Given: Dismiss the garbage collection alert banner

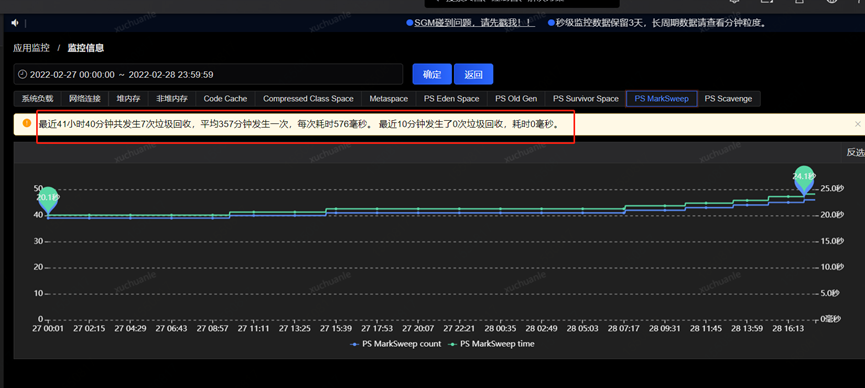Looking at the screenshot, I should 857,124.
